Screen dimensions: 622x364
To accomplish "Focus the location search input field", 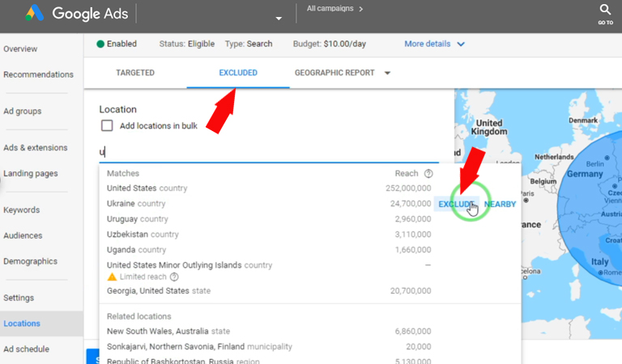I will [x=269, y=152].
